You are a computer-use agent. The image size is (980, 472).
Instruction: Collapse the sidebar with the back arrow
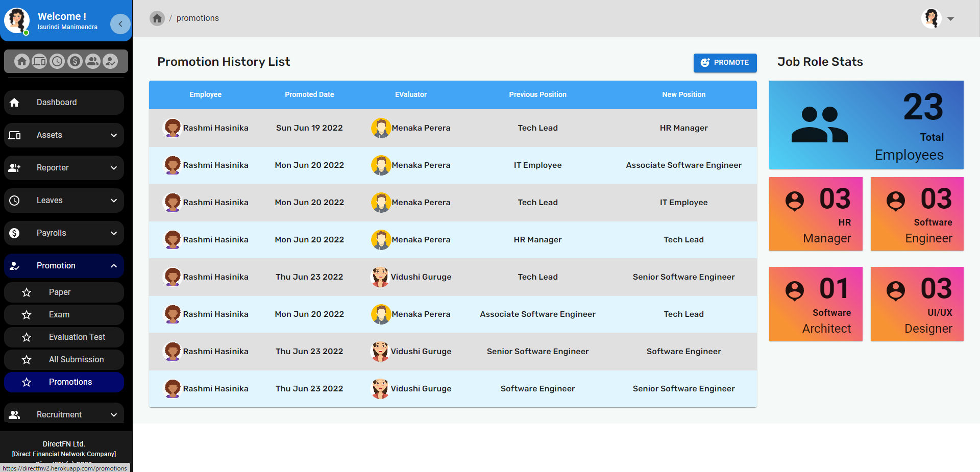(120, 24)
